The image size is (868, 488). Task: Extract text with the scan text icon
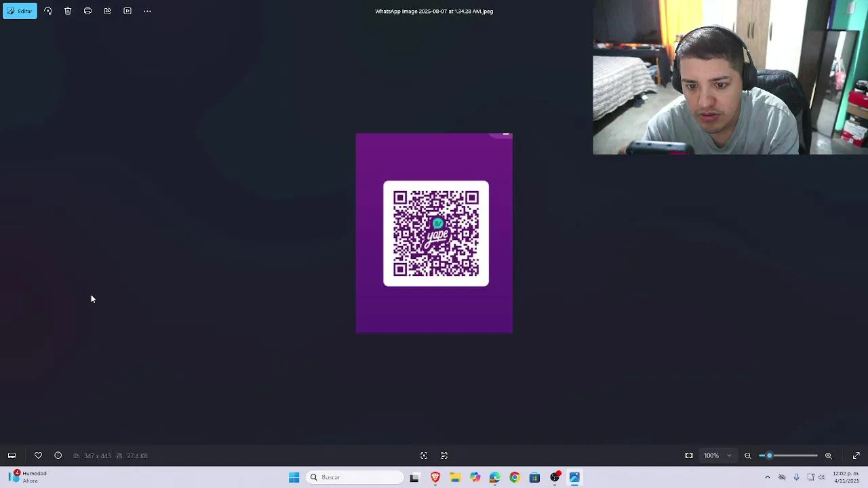coord(444,455)
